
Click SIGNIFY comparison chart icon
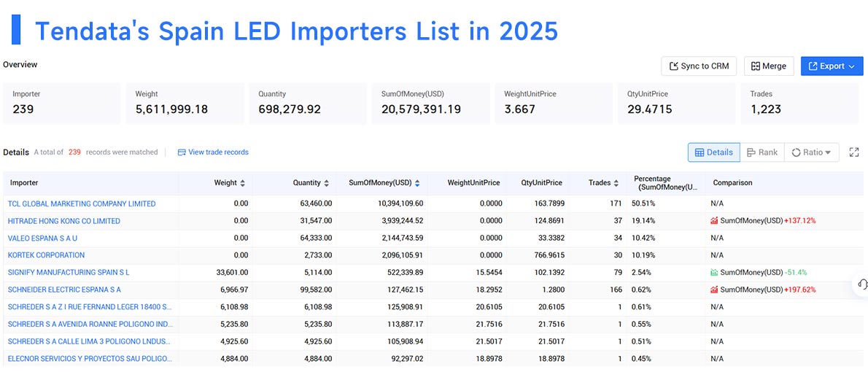(x=714, y=272)
